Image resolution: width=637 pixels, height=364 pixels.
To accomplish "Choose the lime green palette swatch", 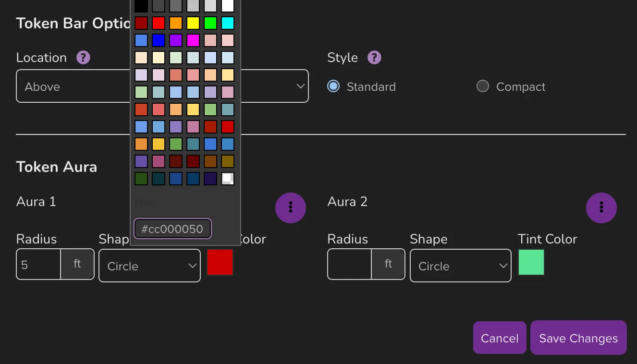I will click(x=210, y=23).
